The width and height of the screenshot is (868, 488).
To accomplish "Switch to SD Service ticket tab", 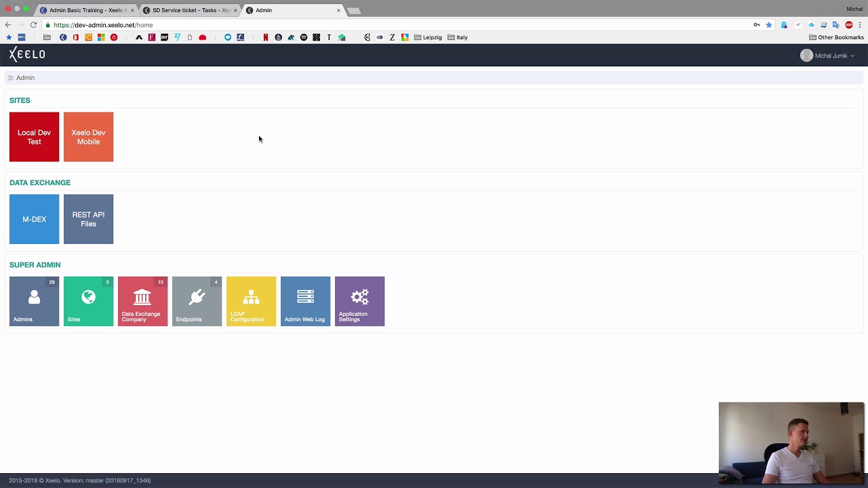I will pyautogui.click(x=190, y=10).
